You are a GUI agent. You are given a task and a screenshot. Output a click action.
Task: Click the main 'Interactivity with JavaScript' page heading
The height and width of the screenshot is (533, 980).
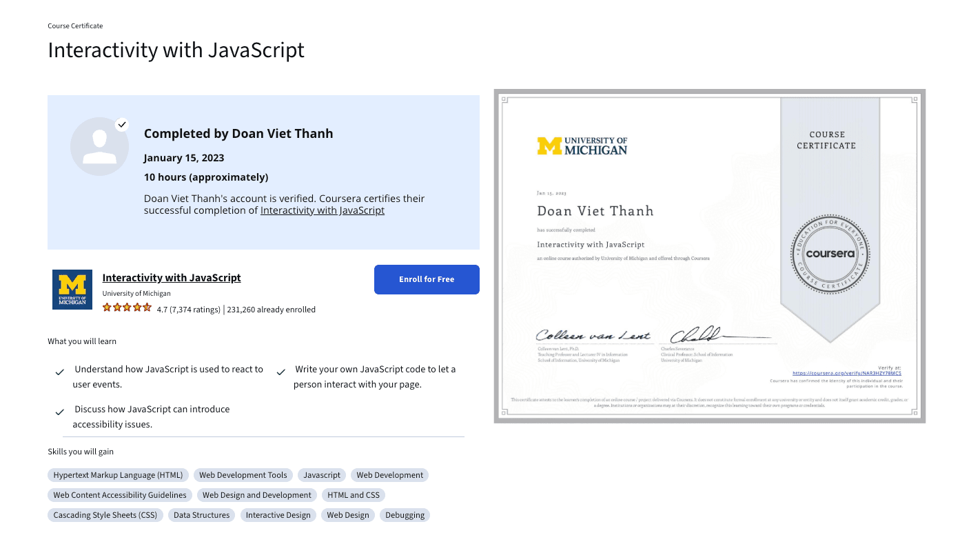[176, 50]
